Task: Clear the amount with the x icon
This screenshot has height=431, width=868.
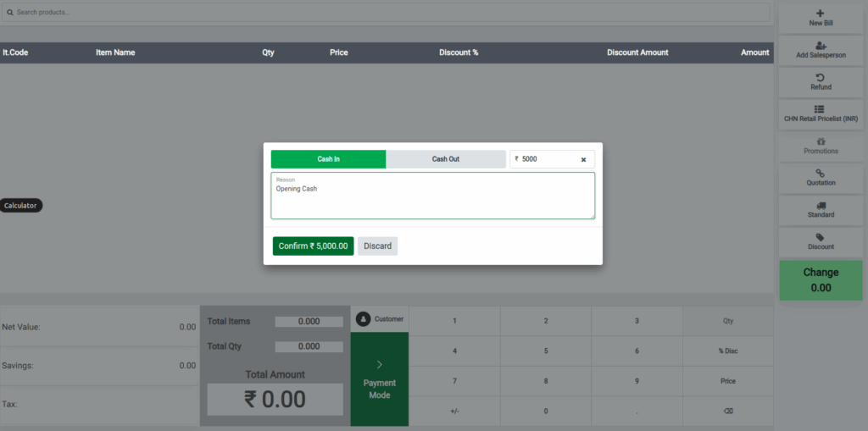Action: click(583, 159)
